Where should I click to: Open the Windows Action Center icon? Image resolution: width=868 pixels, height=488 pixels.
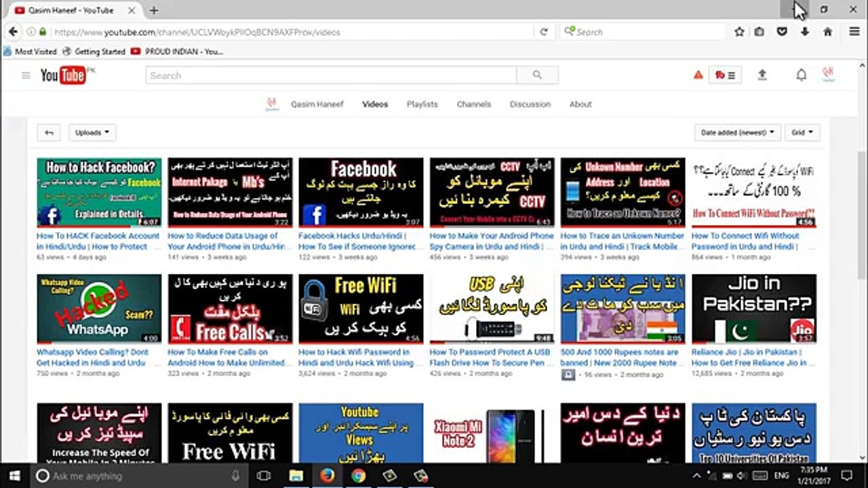pos(846,476)
